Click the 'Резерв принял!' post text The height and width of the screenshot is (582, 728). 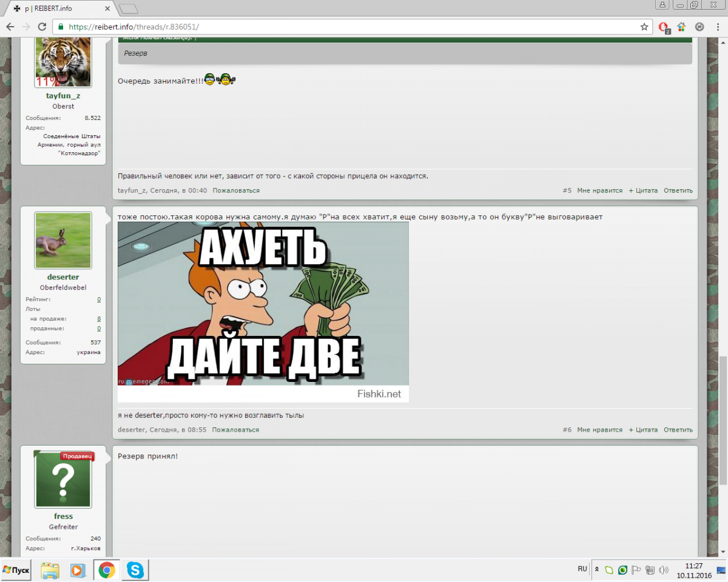pos(148,456)
